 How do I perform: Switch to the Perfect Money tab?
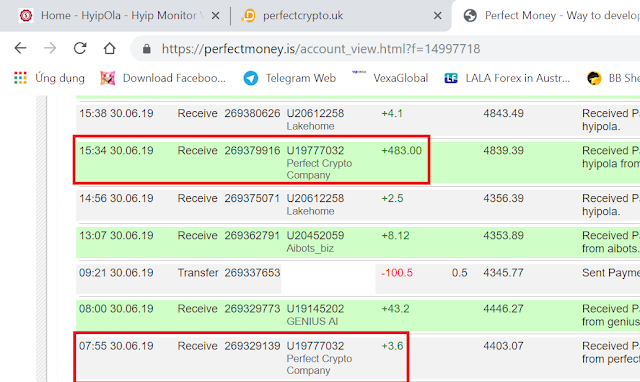pyautogui.click(x=547, y=16)
